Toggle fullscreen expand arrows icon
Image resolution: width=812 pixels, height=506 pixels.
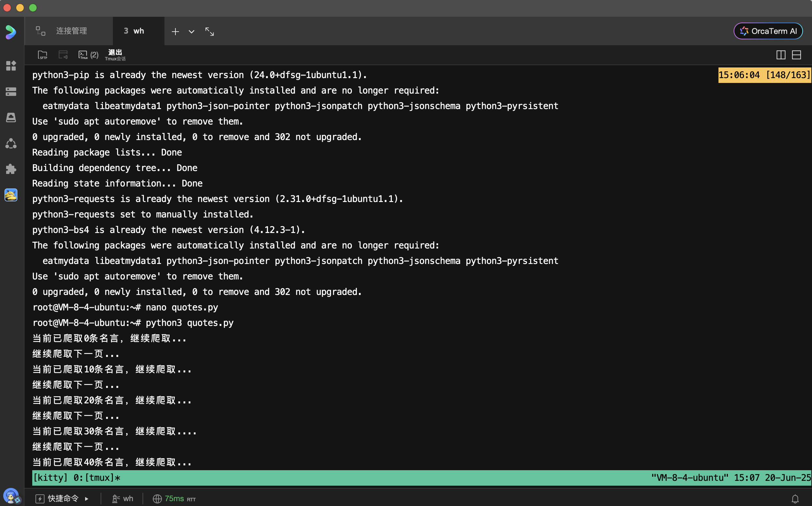[210, 31]
